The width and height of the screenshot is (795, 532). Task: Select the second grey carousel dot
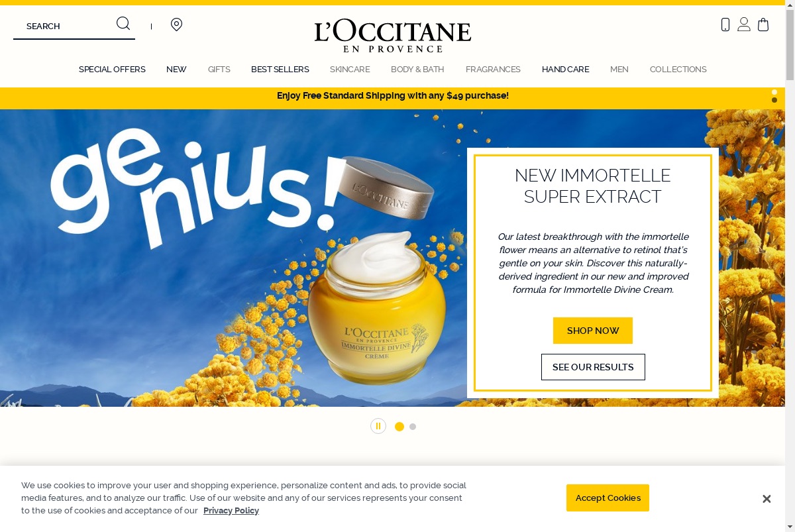[x=413, y=427]
